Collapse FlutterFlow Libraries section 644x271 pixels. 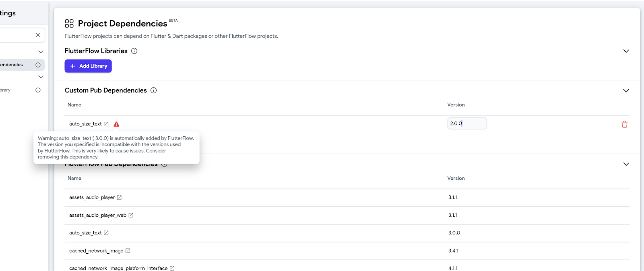tap(626, 51)
